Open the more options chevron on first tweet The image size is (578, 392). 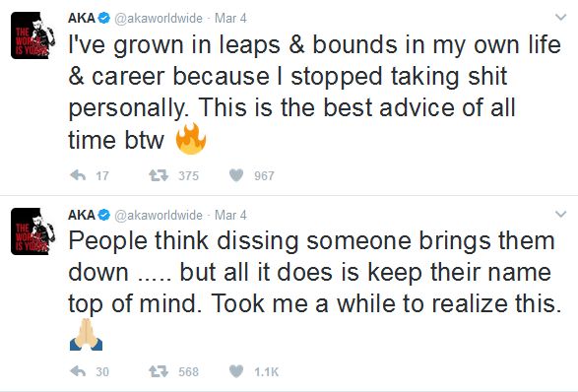coord(560,18)
